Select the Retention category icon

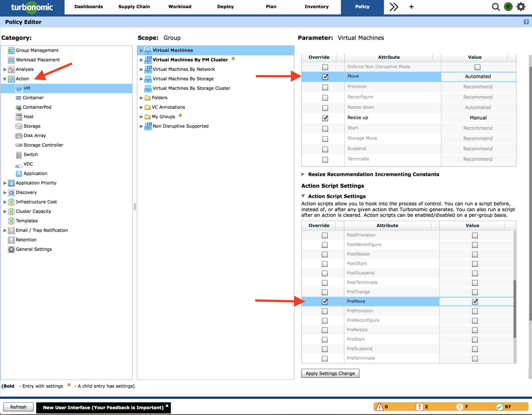pyautogui.click(x=11, y=240)
